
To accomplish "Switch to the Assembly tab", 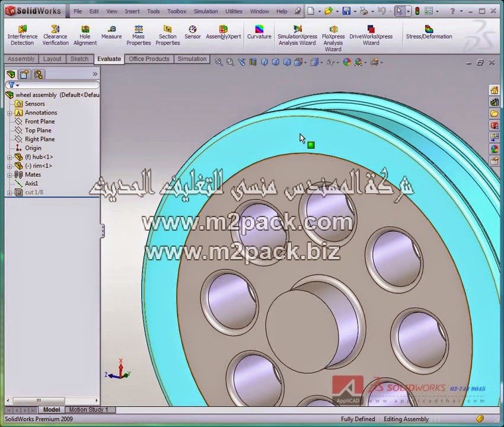I will 21,59.
